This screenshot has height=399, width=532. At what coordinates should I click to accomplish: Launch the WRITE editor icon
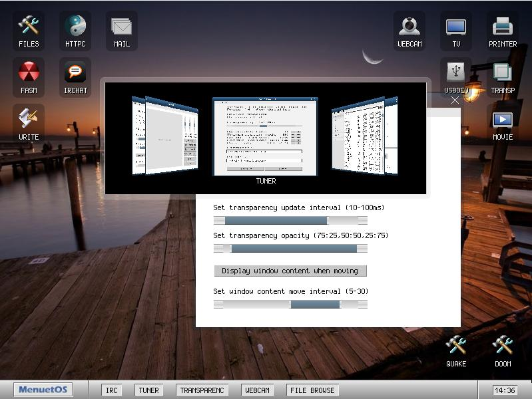coord(29,124)
